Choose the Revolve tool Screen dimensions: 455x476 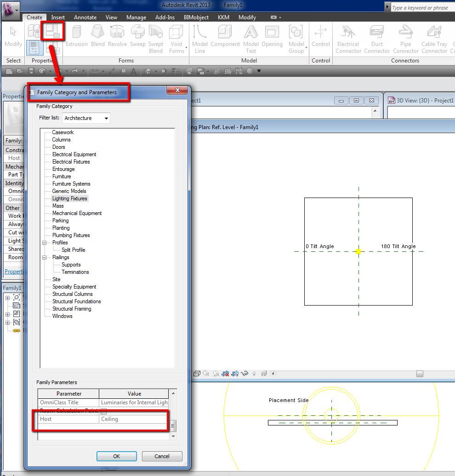tap(118, 36)
